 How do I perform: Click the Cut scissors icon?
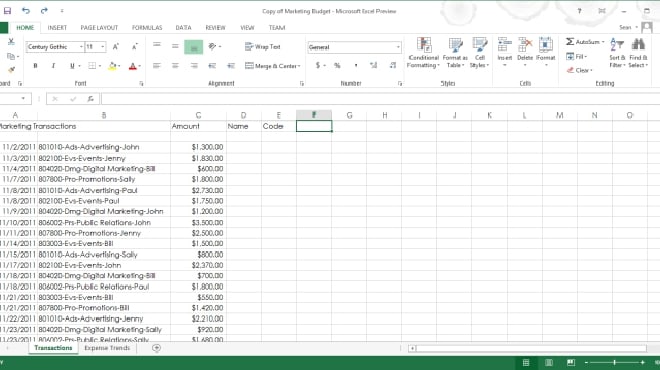point(11,41)
